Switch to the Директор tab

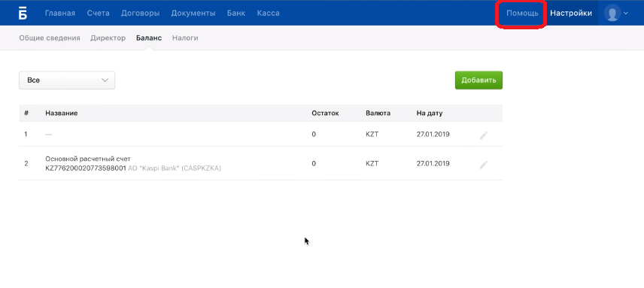(x=108, y=38)
